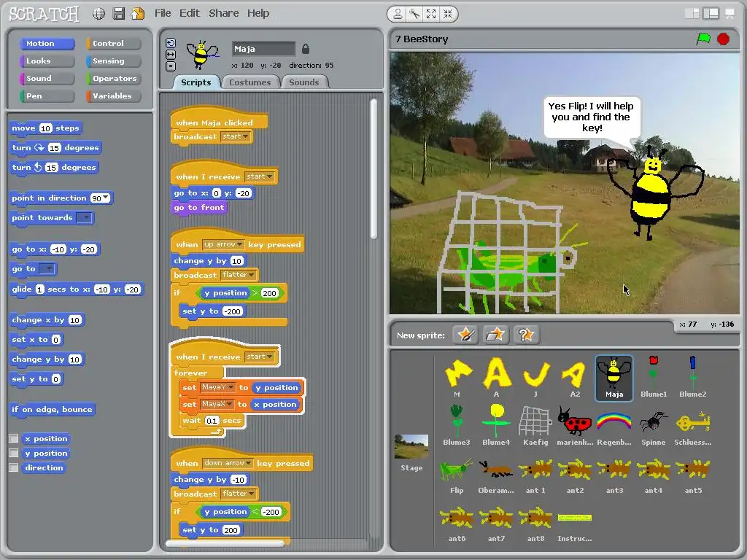Open the MayaY variable dropdown

tap(231, 387)
